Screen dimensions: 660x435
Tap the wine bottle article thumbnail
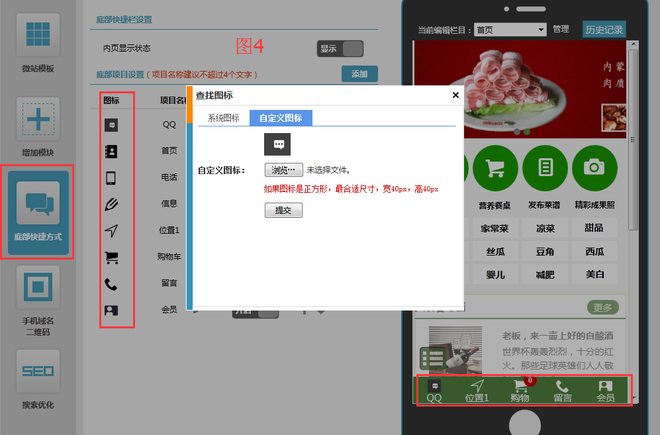[455, 350]
